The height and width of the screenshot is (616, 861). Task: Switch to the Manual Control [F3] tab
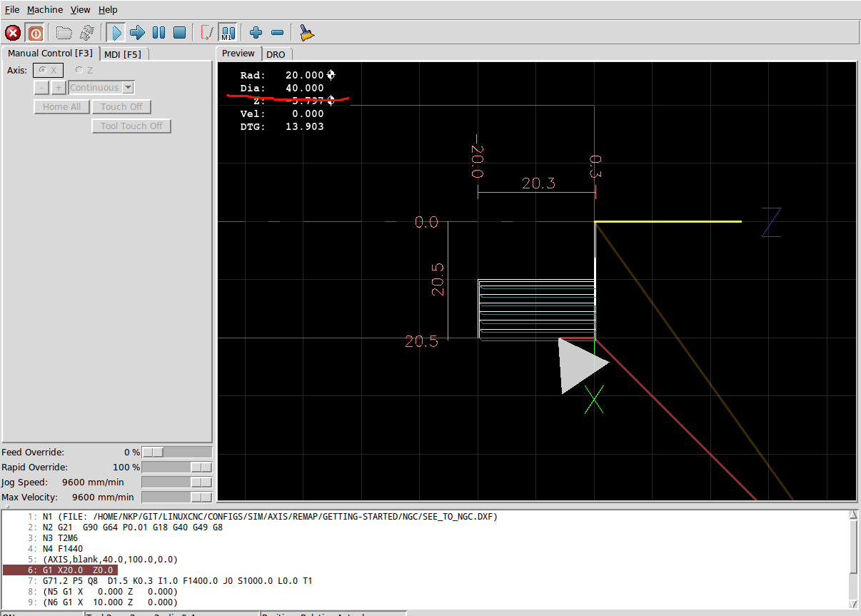tap(50, 54)
